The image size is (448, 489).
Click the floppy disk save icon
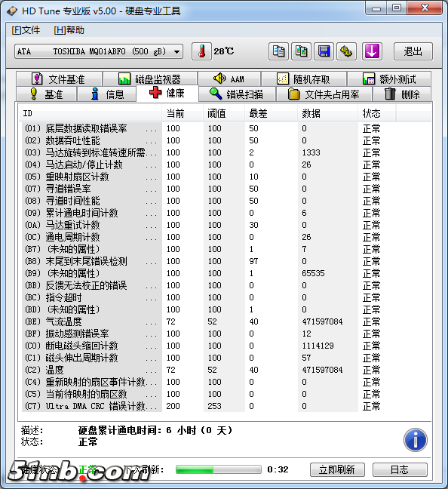click(x=324, y=51)
